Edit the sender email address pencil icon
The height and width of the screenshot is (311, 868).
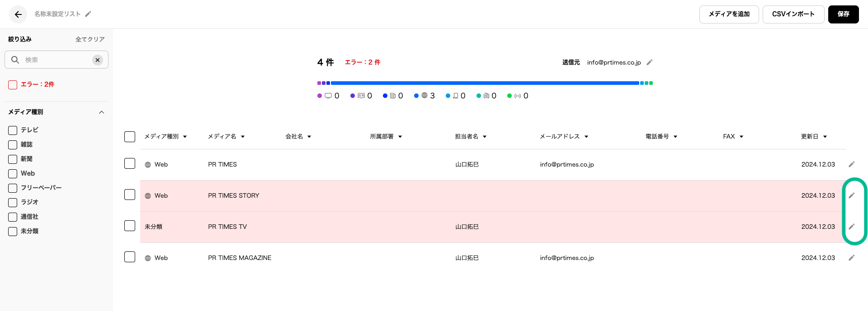[650, 62]
